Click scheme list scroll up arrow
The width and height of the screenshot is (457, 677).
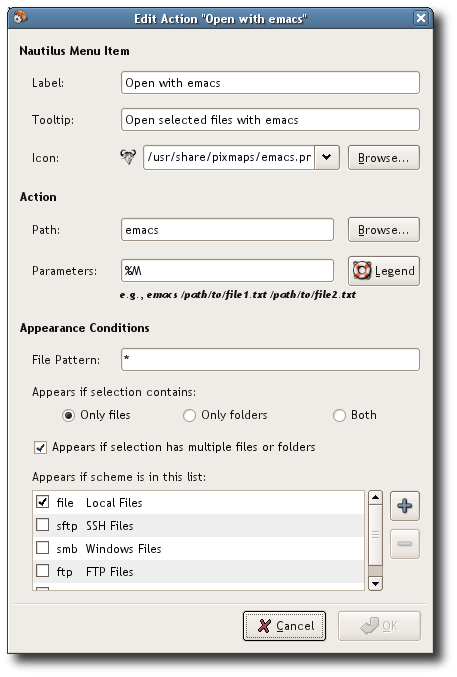(x=375, y=497)
